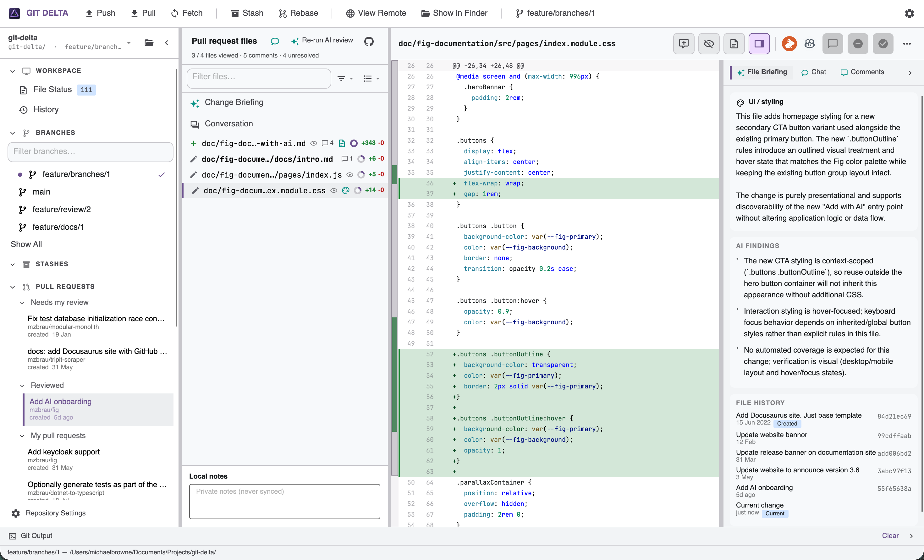The height and width of the screenshot is (560, 924).
Task: Click the comment count icon on intro.md
Action: (347, 159)
